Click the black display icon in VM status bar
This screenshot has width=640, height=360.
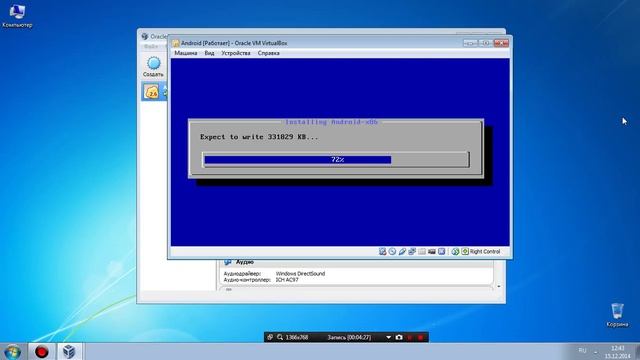431,251
